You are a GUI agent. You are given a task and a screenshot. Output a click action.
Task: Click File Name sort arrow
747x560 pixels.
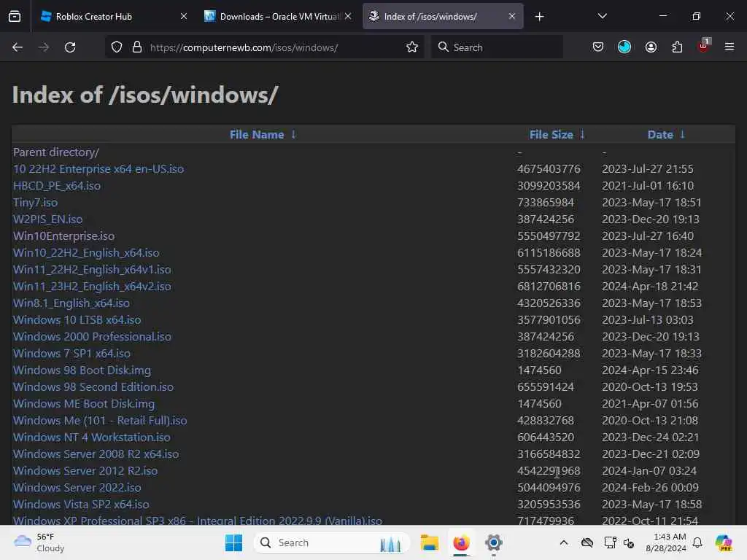pyautogui.click(x=293, y=135)
